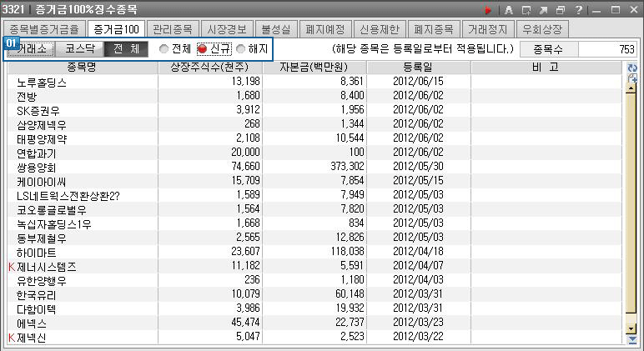Select the LS네트웍스전환상환2? row
Image resolution: width=644 pixels, height=351 pixels.
coord(314,195)
